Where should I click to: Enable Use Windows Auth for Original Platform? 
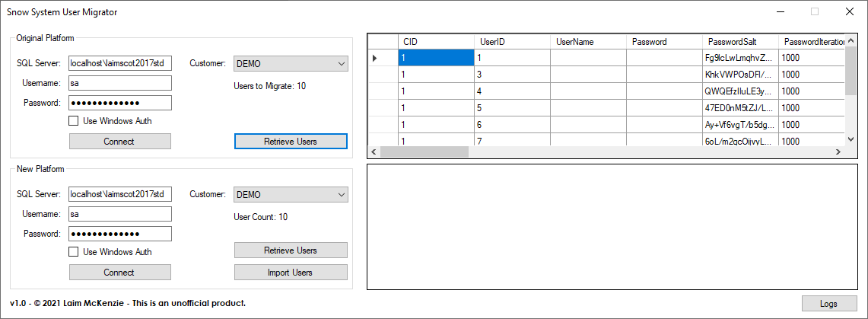point(74,121)
